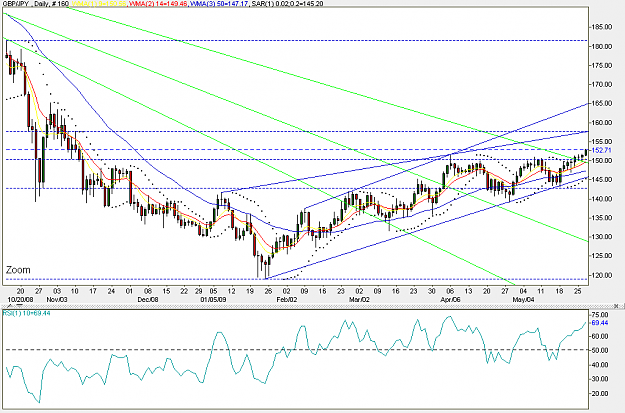Click the 20.00 RSI axis label

[601, 393]
